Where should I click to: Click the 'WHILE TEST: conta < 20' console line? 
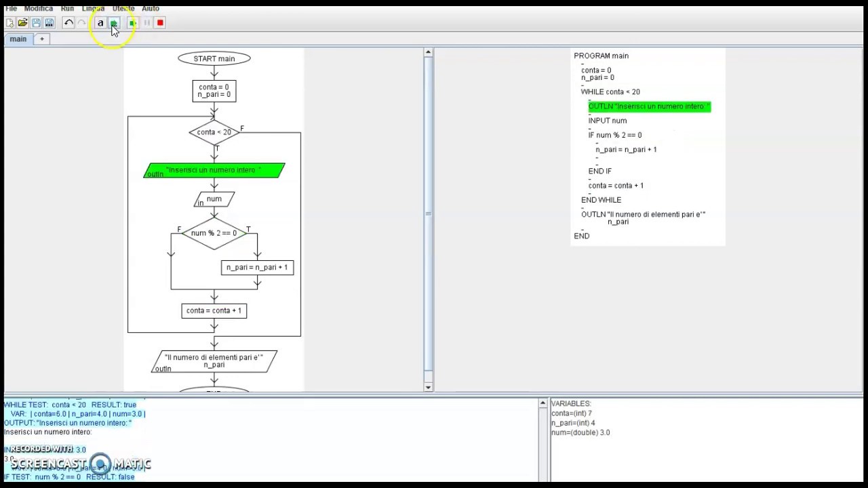[x=71, y=405]
